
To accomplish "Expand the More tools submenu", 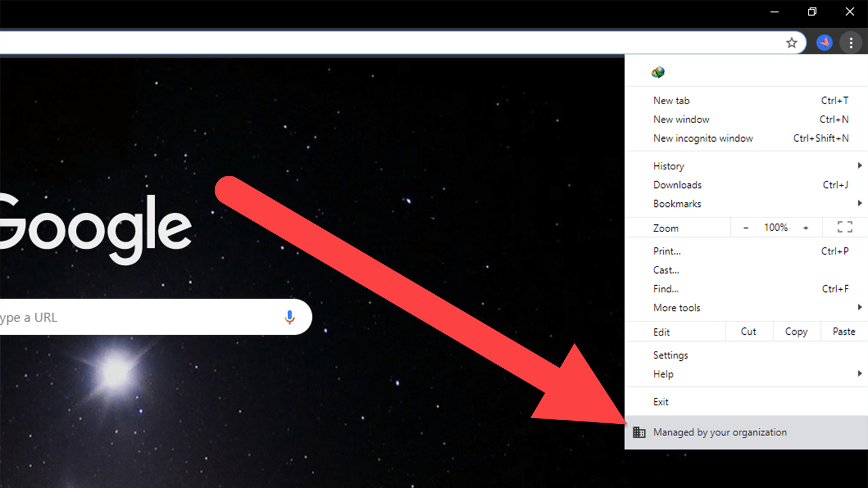I will (746, 308).
